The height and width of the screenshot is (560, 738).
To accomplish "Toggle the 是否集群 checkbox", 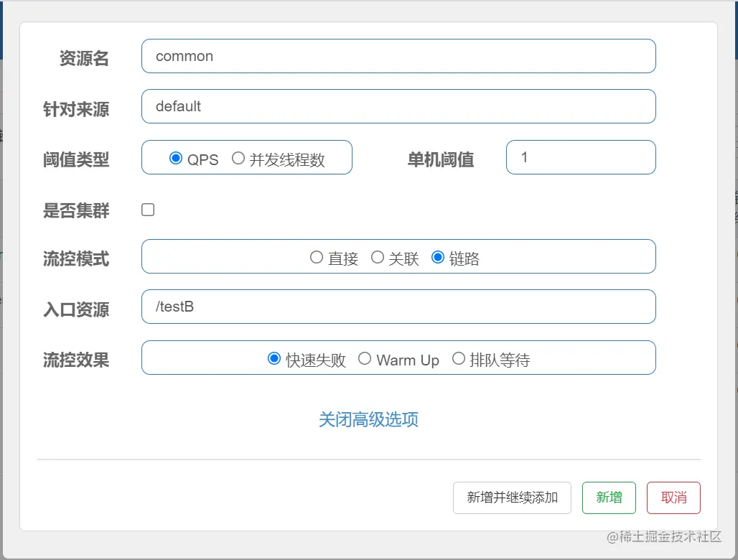I will [148, 210].
